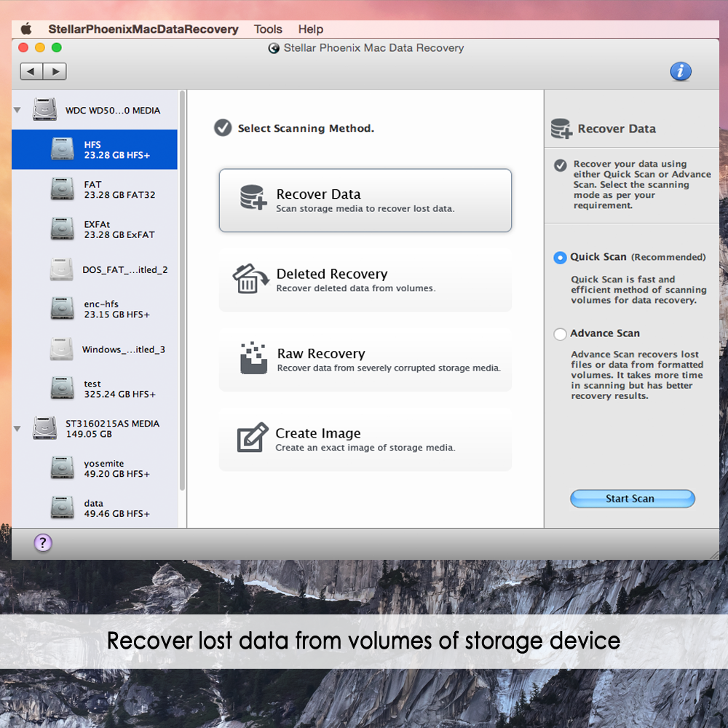
Task: Click the Start Scan button
Action: point(633,499)
